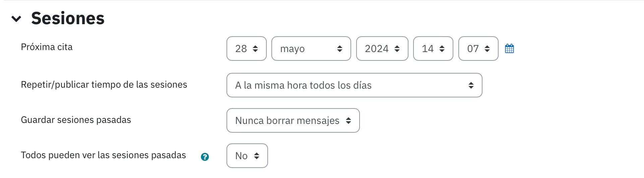Open the year dropdown showing 2024

point(382,49)
